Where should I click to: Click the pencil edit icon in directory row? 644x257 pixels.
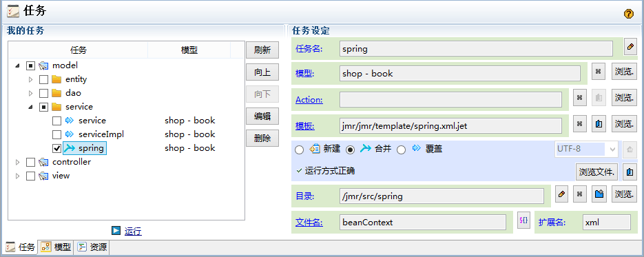coord(561,194)
